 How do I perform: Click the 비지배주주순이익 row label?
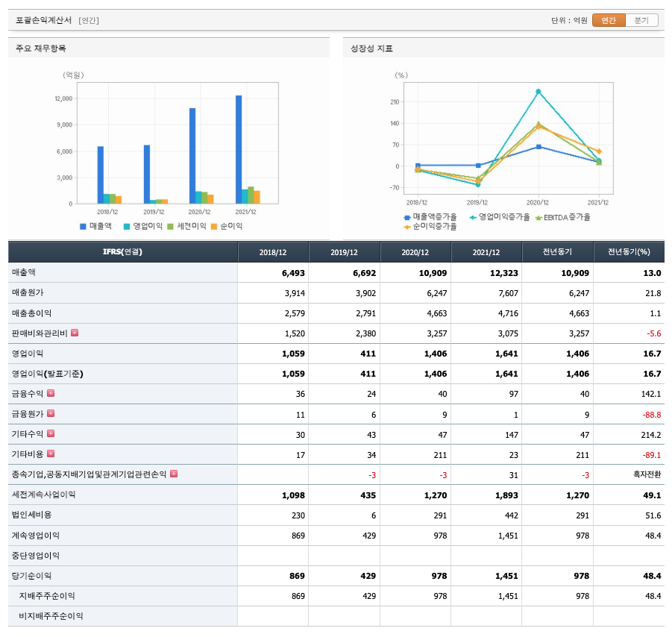pos(51,615)
